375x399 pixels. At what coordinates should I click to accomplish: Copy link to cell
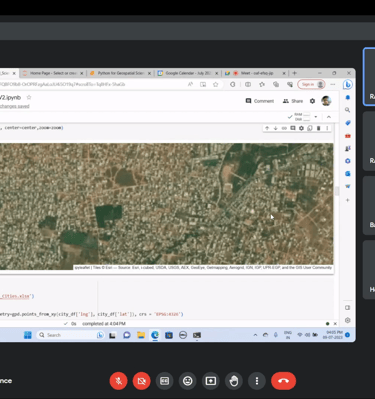pyautogui.click(x=284, y=128)
